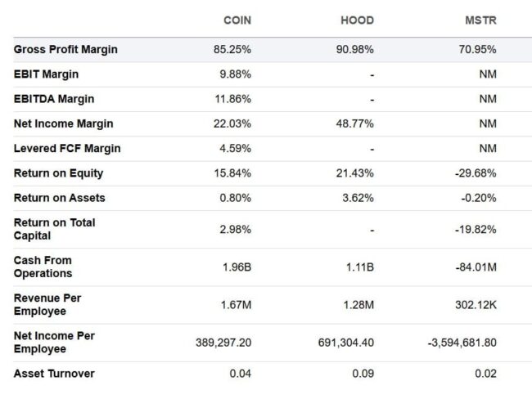Open the EBIT Margin metric label
Viewport: 532px width, 399px height.
pyautogui.click(x=46, y=74)
